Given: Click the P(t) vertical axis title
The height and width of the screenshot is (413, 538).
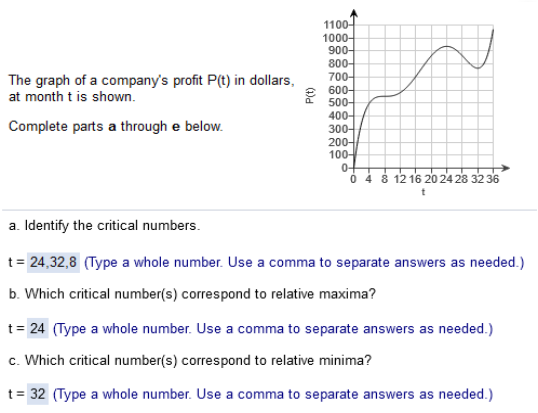Looking at the screenshot, I should point(309,95).
